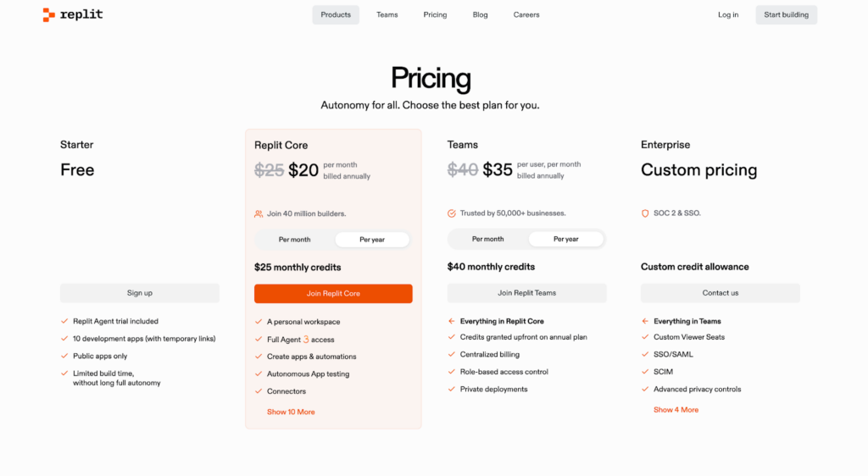
Task: Click the arrow icon beside Everything in Teams
Action: click(x=645, y=321)
